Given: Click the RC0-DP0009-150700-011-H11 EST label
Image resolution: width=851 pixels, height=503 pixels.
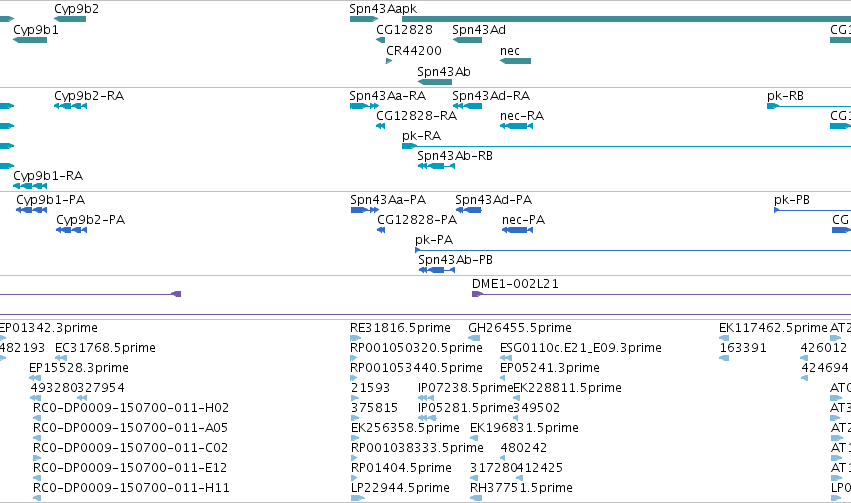Looking at the screenshot, I should pos(131,488).
